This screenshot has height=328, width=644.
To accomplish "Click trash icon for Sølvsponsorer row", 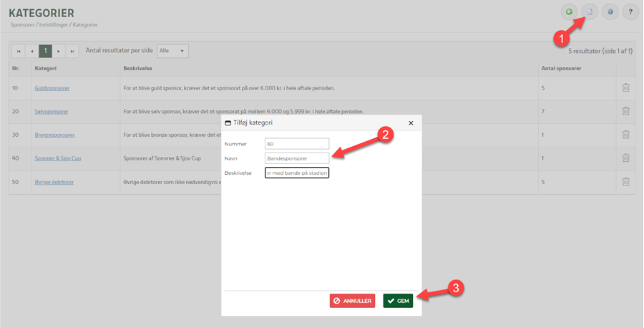I will click(x=625, y=111).
